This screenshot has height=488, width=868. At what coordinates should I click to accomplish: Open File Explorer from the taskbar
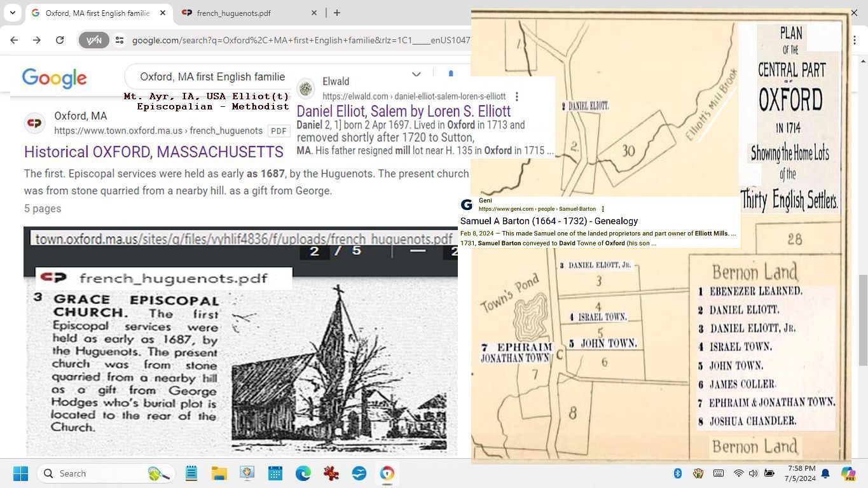click(x=219, y=473)
